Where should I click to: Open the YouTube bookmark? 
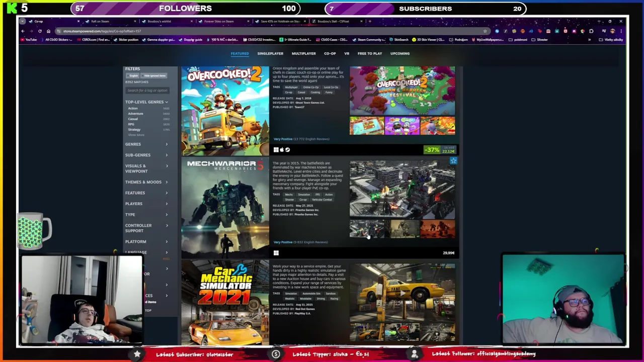click(29, 40)
